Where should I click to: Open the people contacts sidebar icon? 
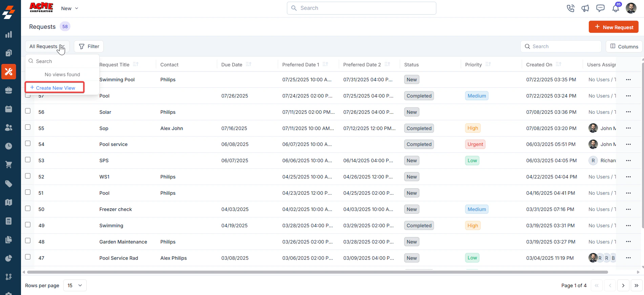pos(9,127)
